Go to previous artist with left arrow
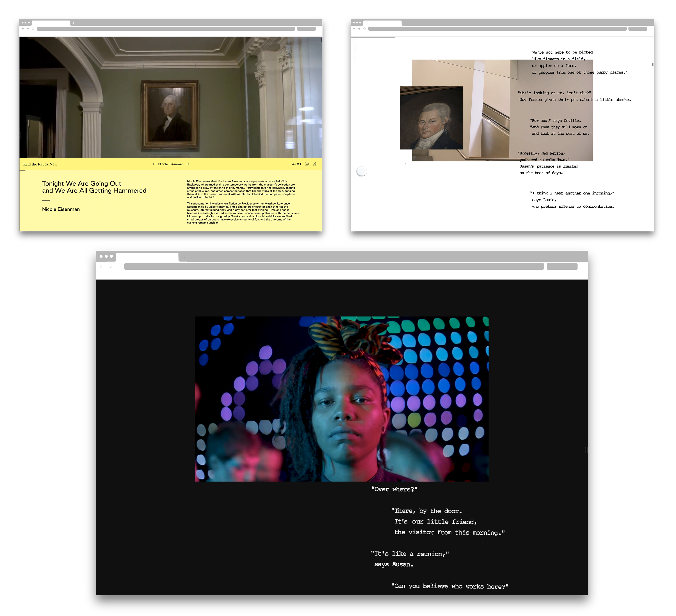This screenshot has width=676, height=616. [154, 164]
